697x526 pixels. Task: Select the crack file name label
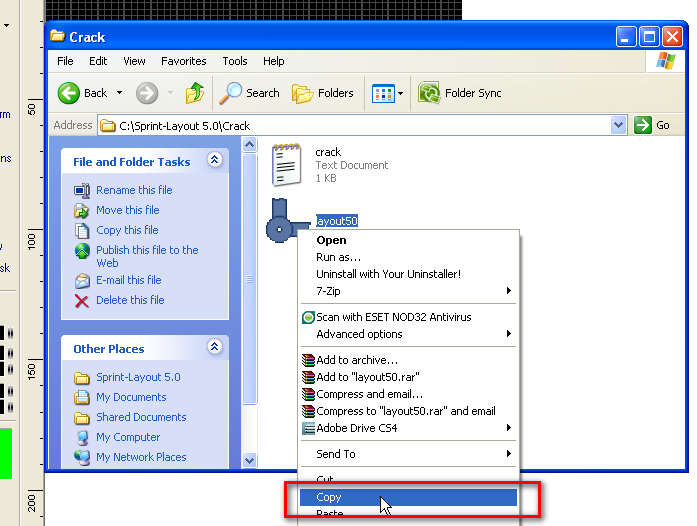pyautogui.click(x=328, y=152)
